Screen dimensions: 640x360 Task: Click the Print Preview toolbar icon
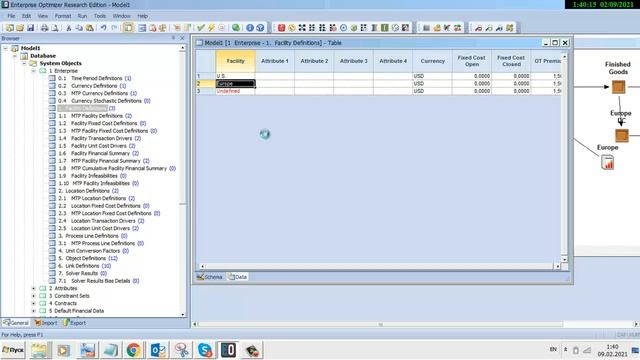54,28
